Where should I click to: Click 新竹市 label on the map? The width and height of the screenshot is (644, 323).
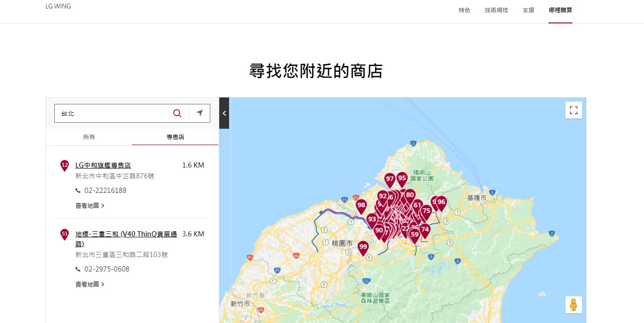[240, 304]
